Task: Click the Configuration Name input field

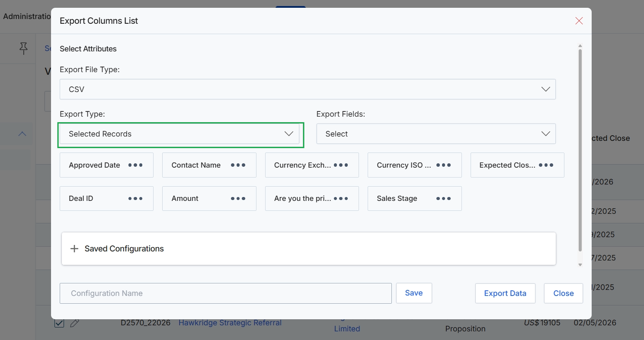Action: point(226,293)
